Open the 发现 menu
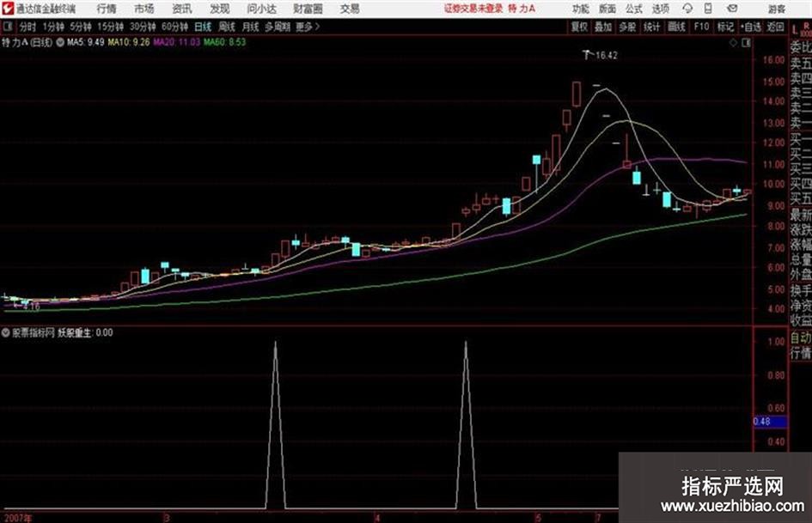Screen dimensions: 812x523 [x=220, y=9]
